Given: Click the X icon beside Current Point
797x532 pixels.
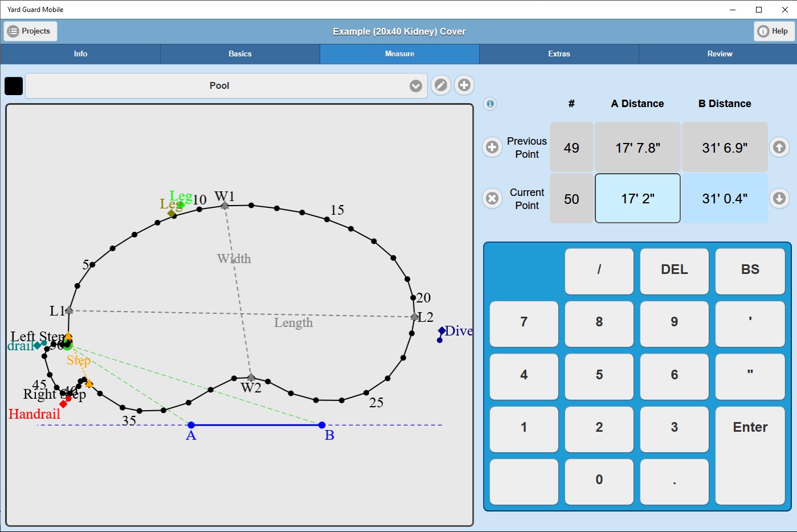Looking at the screenshot, I should click(x=492, y=198).
